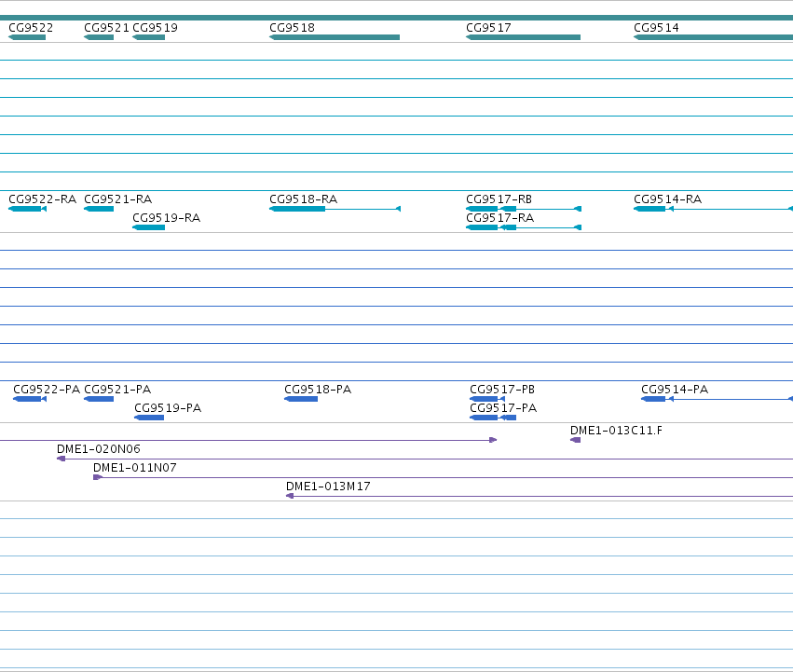Click the CG9522-PA protein feature
The image size is (793, 672).
30,399
